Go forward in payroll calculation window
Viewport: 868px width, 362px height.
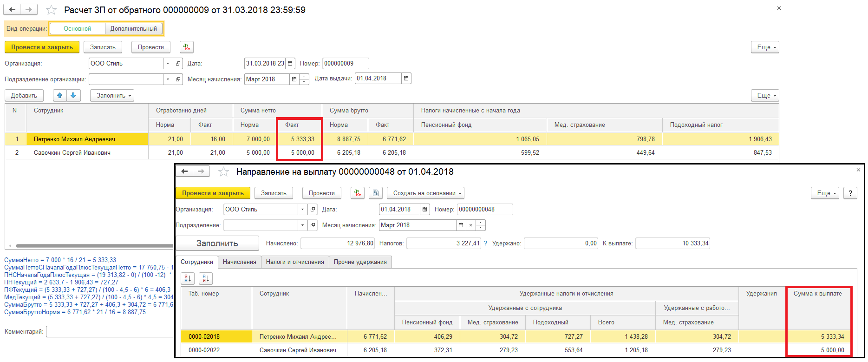coord(29,9)
